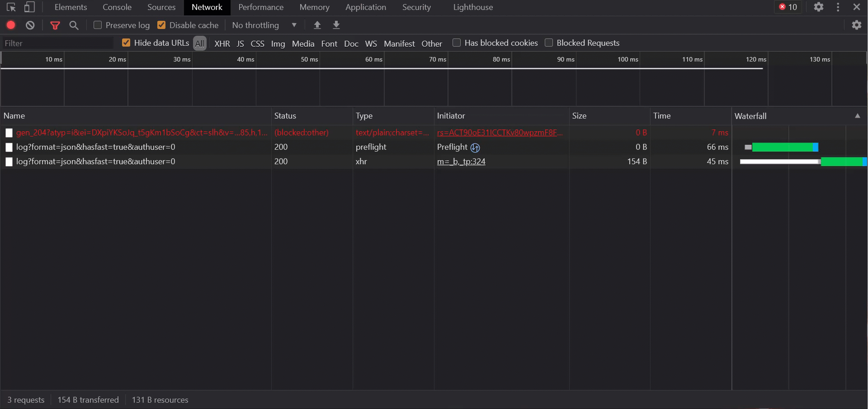Import HAR file with upload arrow
The image size is (868, 409).
click(x=317, y=25)
